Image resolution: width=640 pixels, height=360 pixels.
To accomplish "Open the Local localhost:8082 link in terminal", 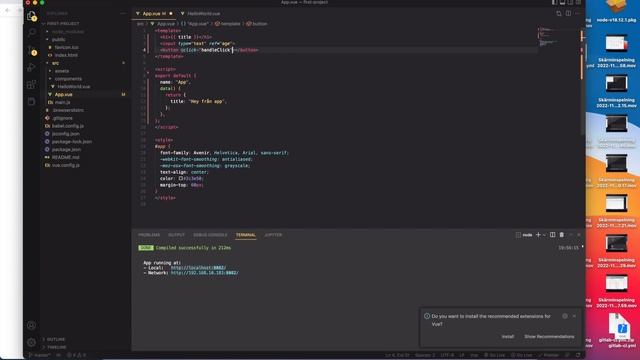I will 198,268.
